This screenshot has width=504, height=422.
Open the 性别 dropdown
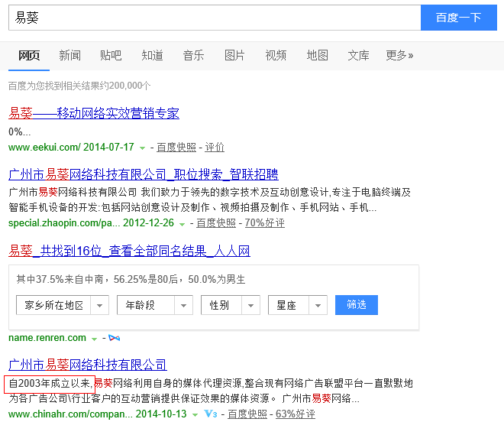click(231, 305)
